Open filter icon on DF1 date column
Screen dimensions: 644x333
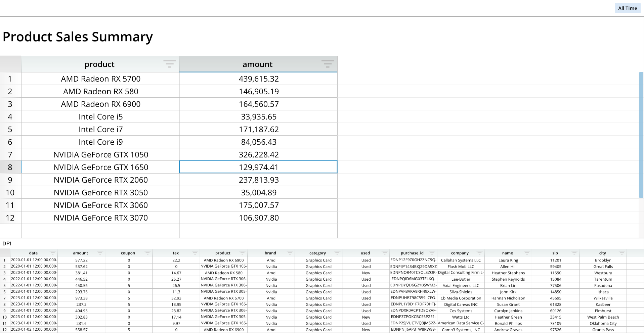[53, 253]
